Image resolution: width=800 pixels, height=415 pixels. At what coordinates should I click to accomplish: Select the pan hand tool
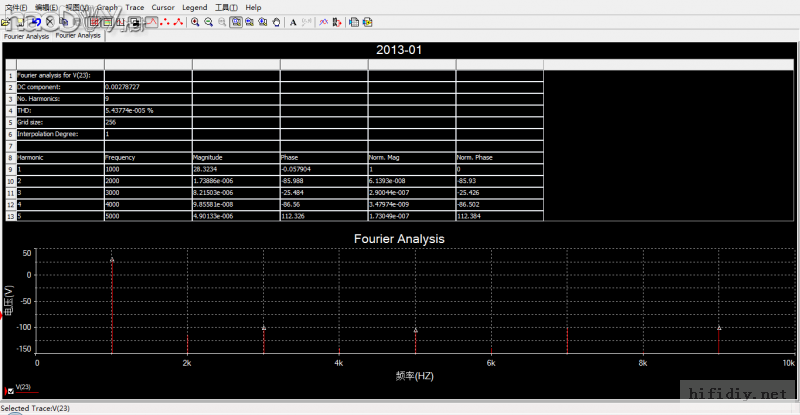pyautogui.click(x=276, y=21)
